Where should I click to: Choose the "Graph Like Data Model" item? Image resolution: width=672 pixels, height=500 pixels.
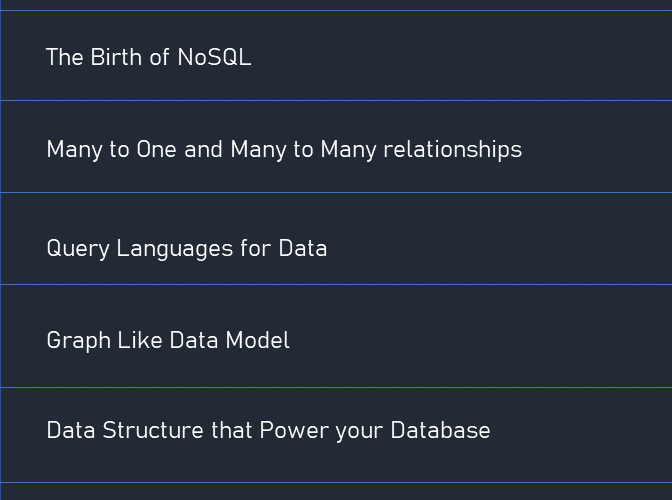click(336, 336)
